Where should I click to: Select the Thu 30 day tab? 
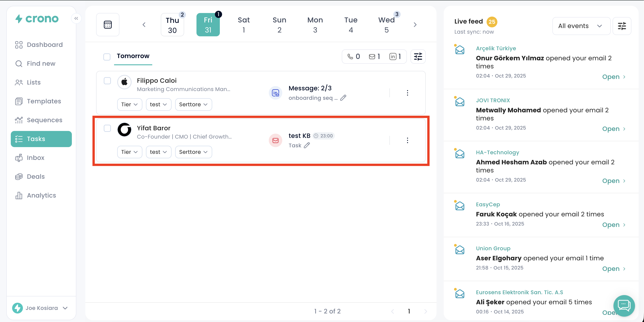[x=172, y=25]
